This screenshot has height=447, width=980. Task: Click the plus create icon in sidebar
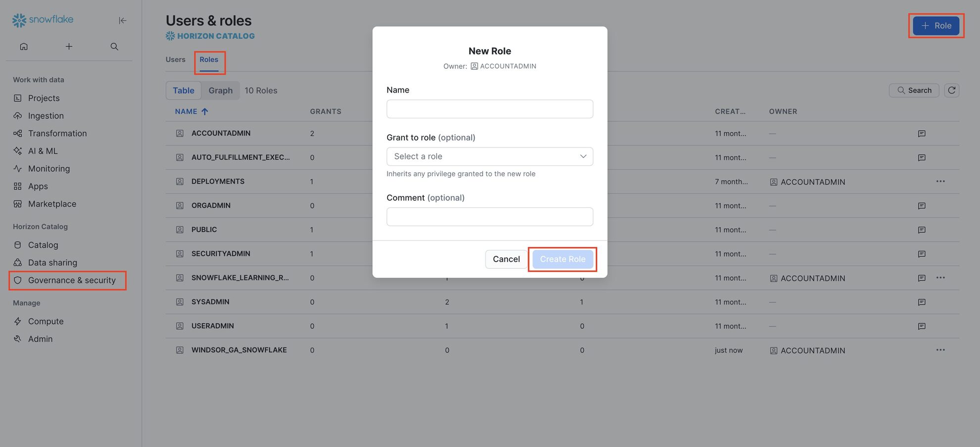[69, 47]
